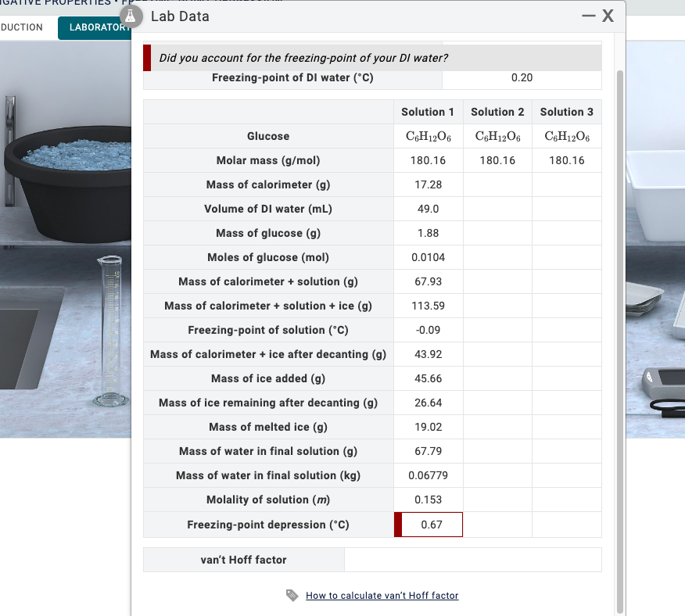Image resolution: width=685 pixels, height=616 pixels.
Task: Click the grey handheld meter in the lab
Action: tap(664, 382)
